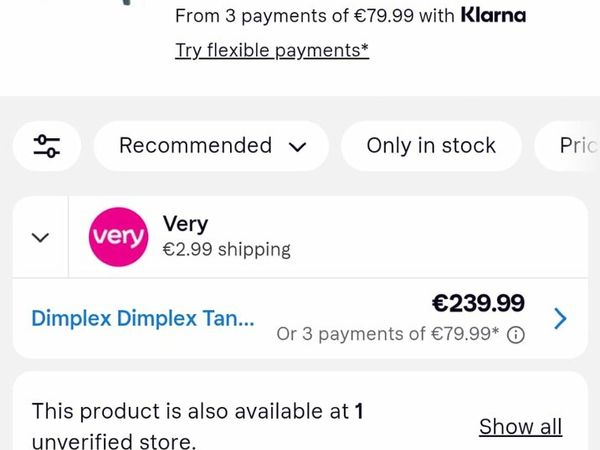This screenshot has height=450, width=600.
Task: Click the Or 3 payments of €79.99 text
Action: (388, 334)
